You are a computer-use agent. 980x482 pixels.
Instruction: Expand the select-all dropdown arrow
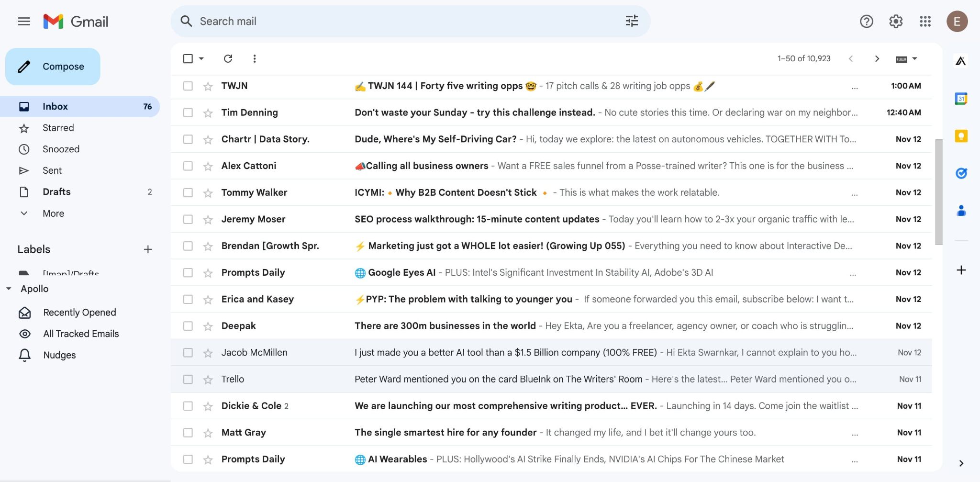point(200,58)
